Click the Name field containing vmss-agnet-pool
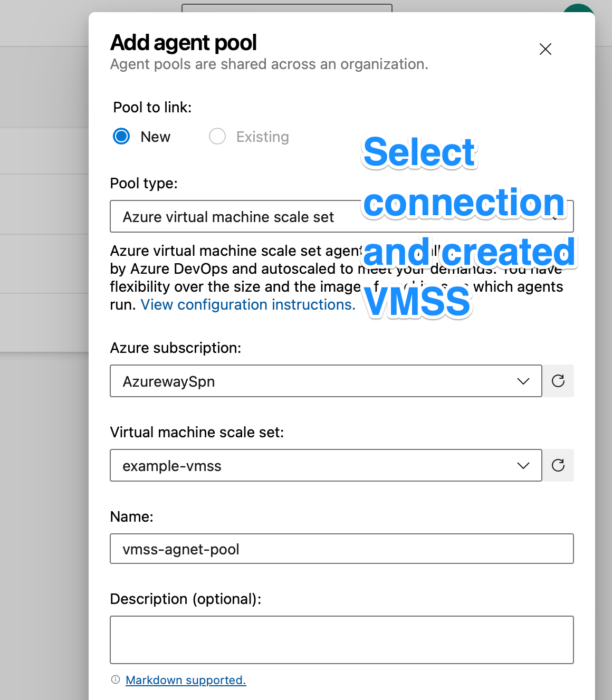This screenshot has height=700, width=612. [x=341, y=549]
